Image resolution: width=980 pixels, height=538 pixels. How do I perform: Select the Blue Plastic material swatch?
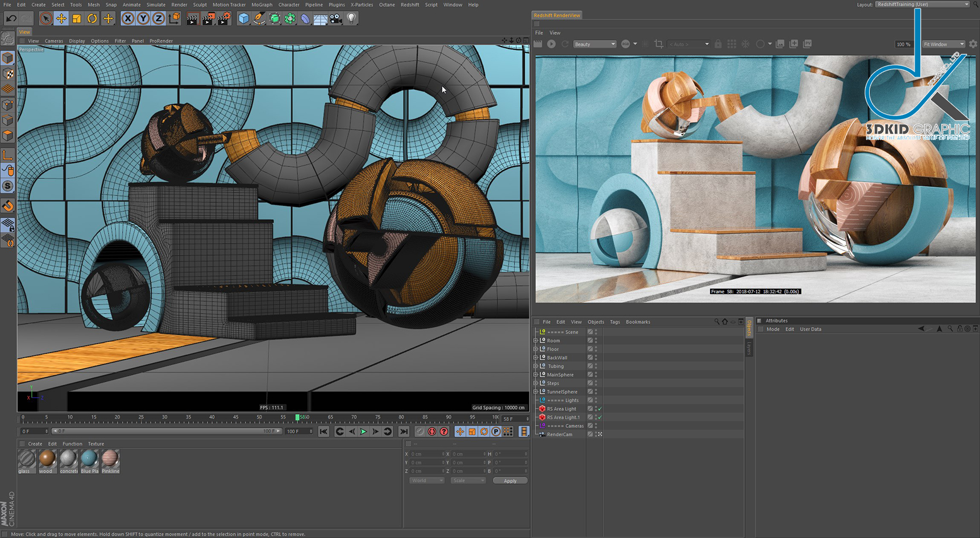pyautogui.click(x=89, y=459)
